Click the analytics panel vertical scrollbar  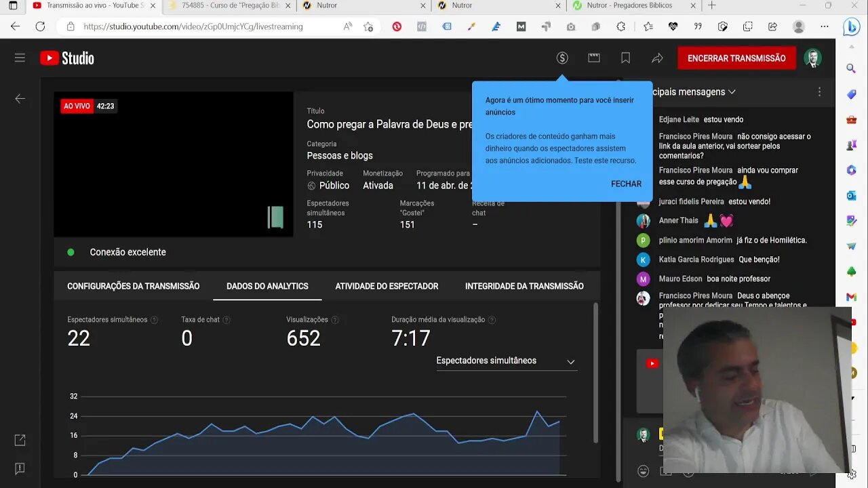595,373
